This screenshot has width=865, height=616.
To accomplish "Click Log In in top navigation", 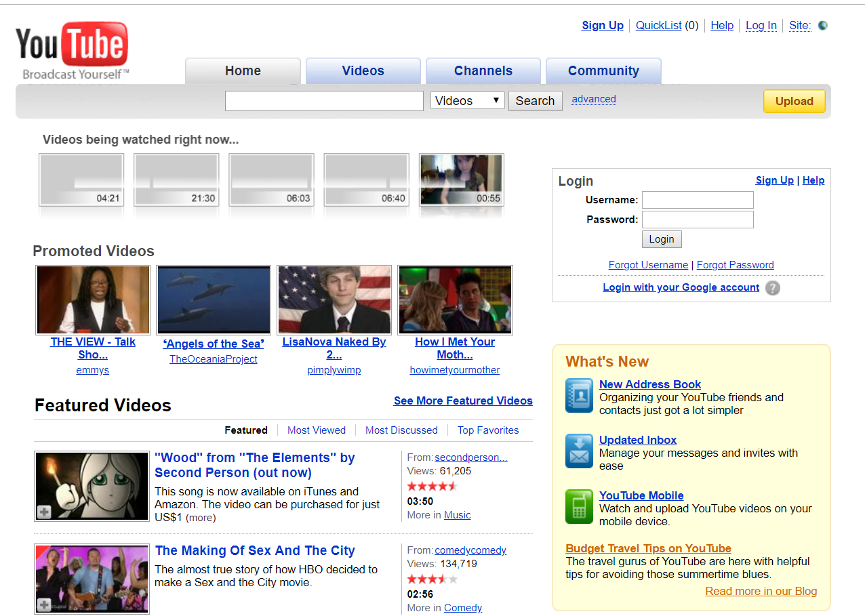I will [x=761, y=25].
